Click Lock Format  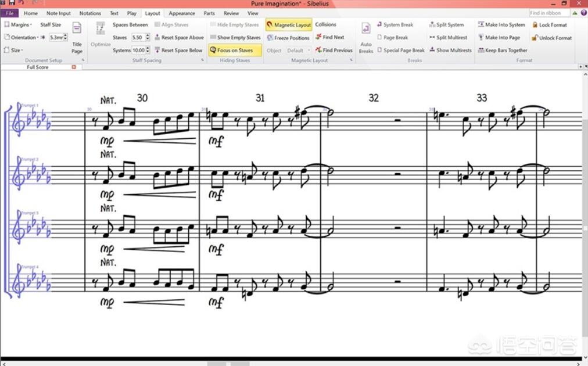[550, 25]
